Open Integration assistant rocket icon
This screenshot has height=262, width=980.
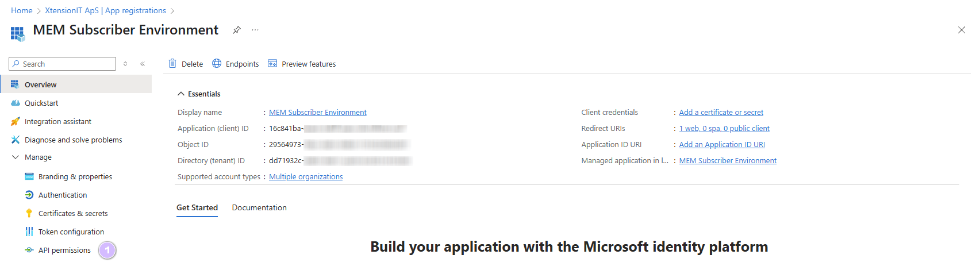tap(16, 122)
